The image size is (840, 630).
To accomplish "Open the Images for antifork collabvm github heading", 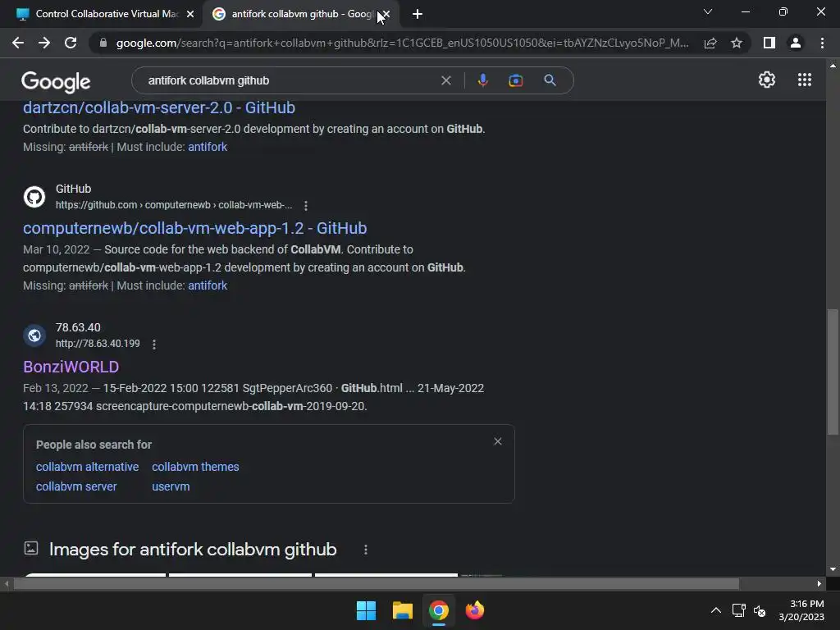I will (x=193, y=550).
